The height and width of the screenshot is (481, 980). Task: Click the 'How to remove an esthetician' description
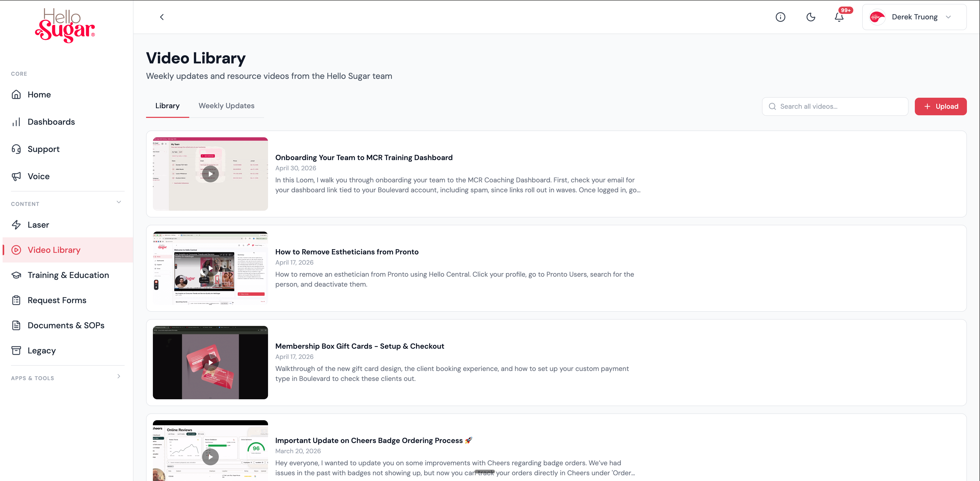point(455,279)
